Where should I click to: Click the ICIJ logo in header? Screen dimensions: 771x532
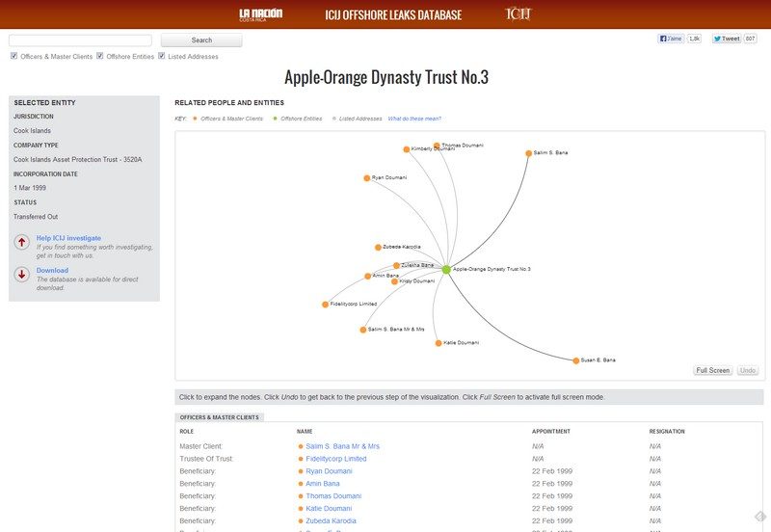click(x=518, y=13)
